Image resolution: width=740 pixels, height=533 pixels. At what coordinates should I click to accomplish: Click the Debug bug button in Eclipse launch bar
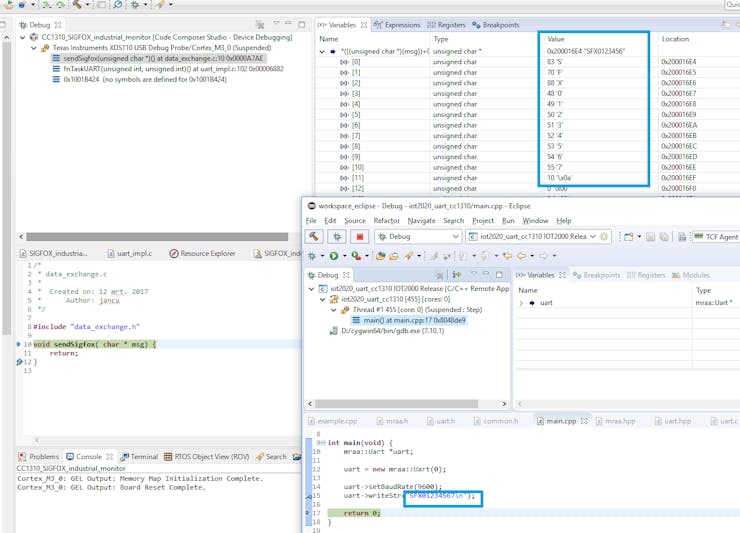point(336,237)
